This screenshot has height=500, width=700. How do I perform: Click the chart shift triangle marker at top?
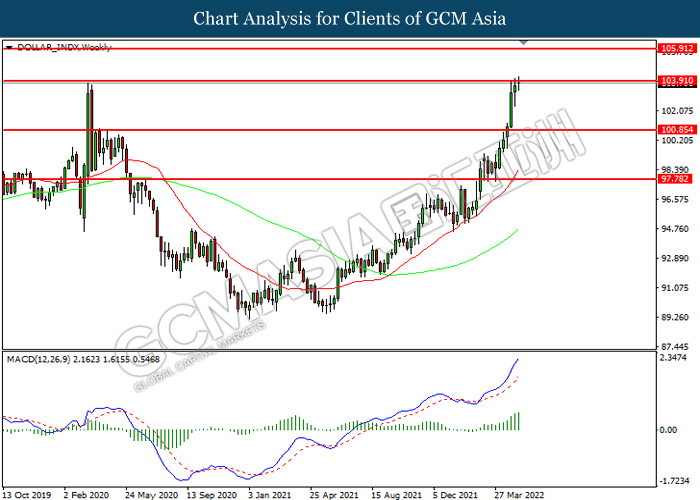click(524, 42)
